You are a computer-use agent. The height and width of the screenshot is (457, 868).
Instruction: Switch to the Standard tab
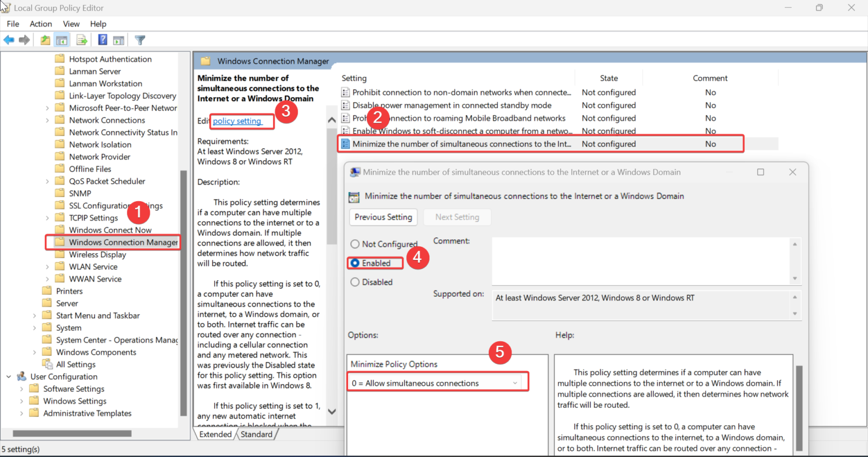[257, 434]
